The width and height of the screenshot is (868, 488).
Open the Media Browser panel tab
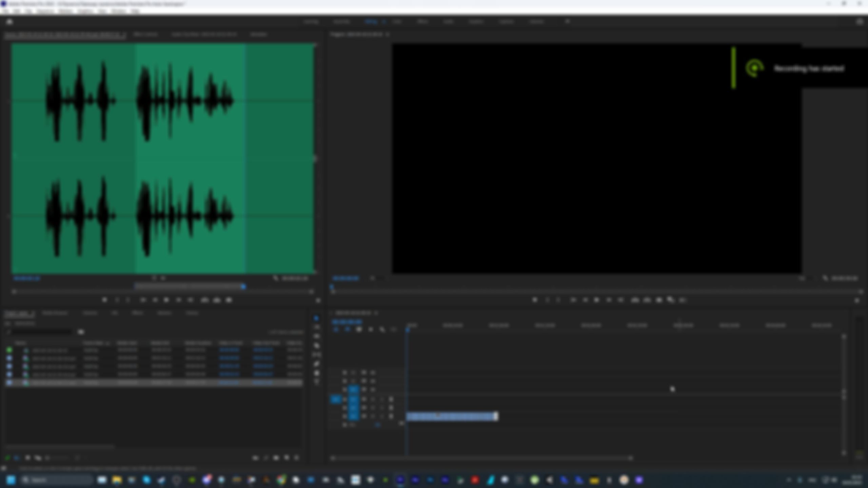click(x=55, y=313)
